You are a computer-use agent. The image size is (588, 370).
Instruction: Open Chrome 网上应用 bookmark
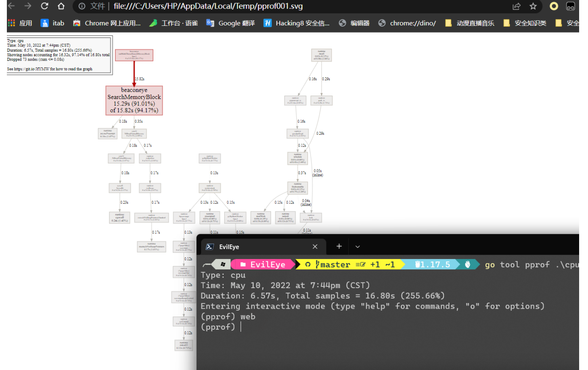click(107, 23)
